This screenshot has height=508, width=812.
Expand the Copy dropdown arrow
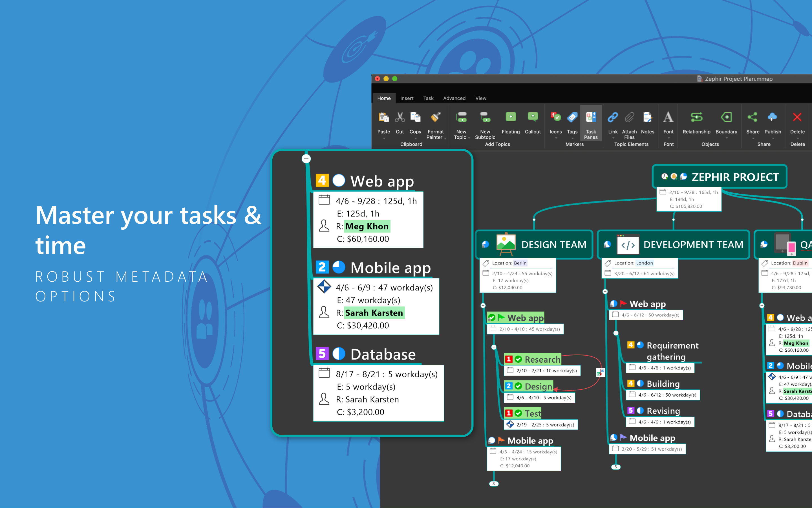point(415,138)
